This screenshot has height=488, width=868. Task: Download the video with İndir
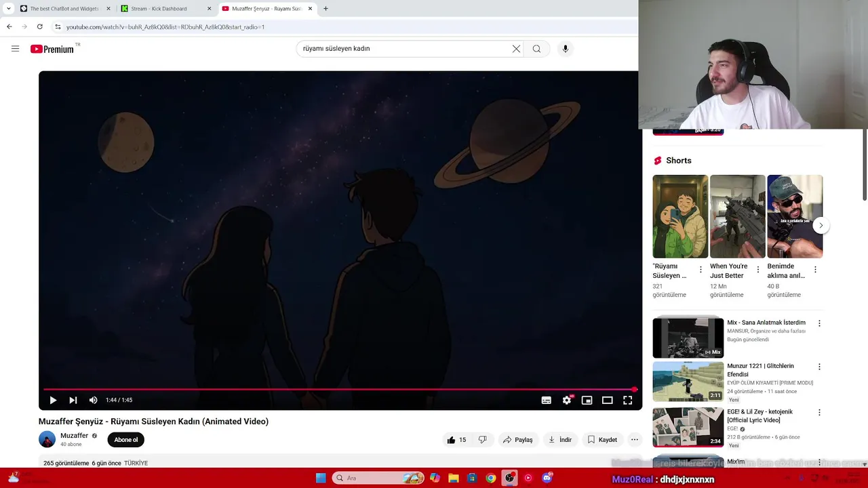[560, 440]
